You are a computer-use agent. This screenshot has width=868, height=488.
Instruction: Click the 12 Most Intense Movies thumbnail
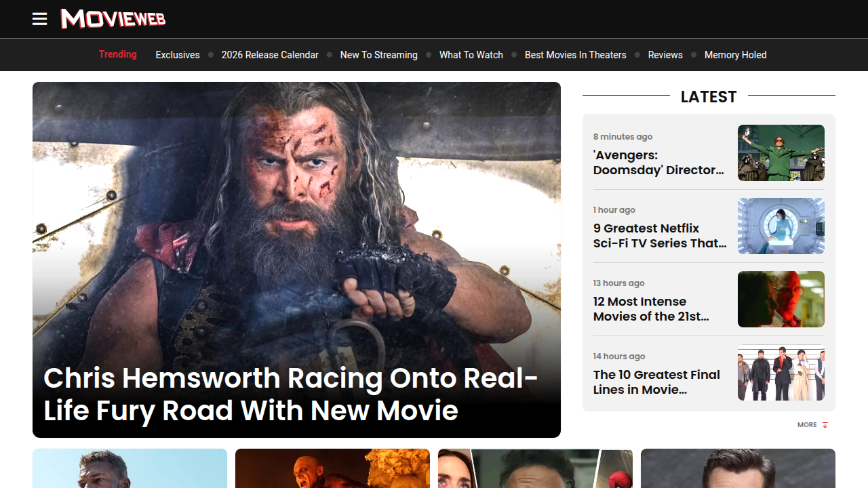click(x=781, y=299)
